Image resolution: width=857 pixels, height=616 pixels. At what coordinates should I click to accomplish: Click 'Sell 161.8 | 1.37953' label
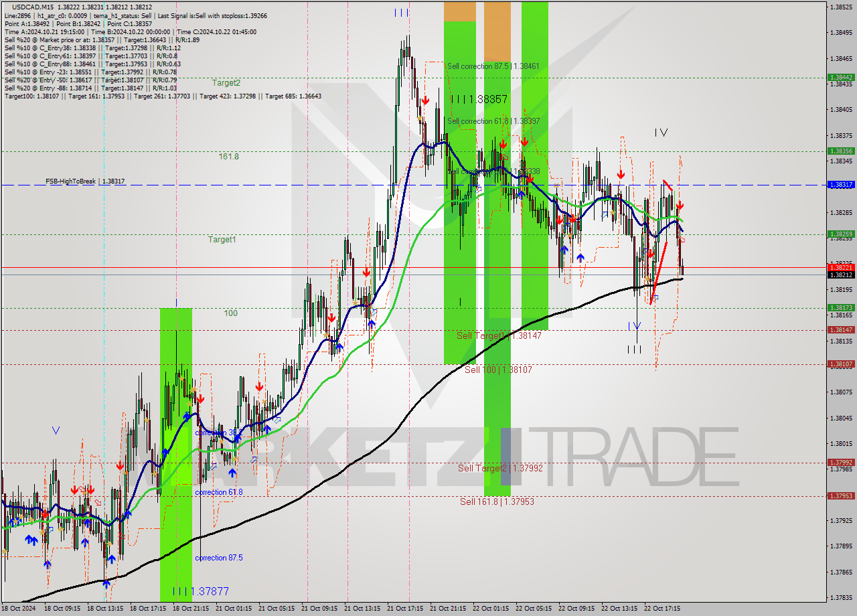pos(497,502)
